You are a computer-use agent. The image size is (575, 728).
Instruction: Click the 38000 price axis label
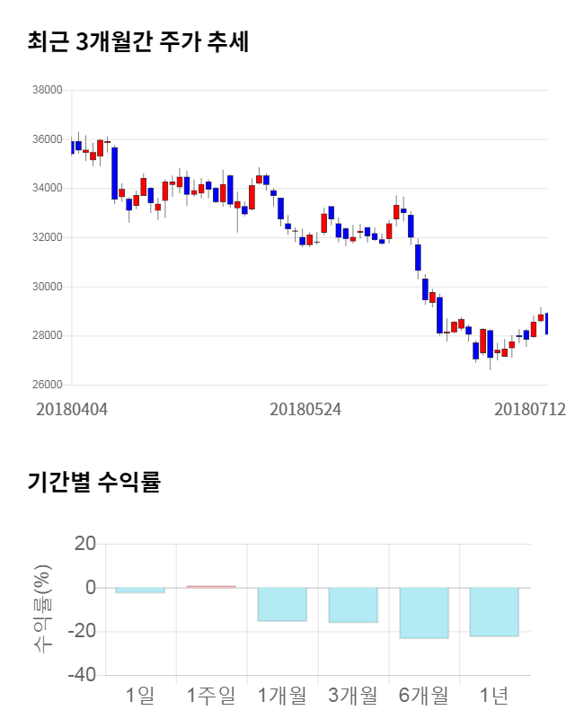coord(47,90)
